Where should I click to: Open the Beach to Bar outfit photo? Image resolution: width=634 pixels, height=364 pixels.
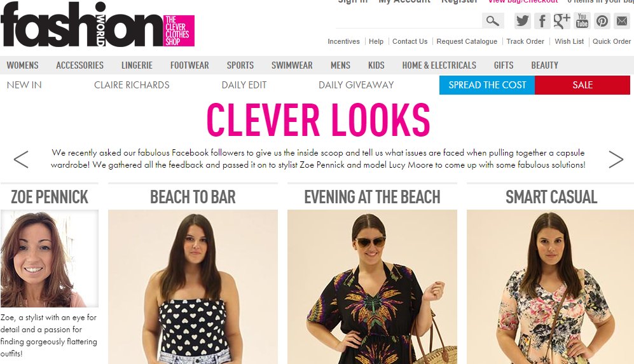pyautogui.click(x=193, y=287)
